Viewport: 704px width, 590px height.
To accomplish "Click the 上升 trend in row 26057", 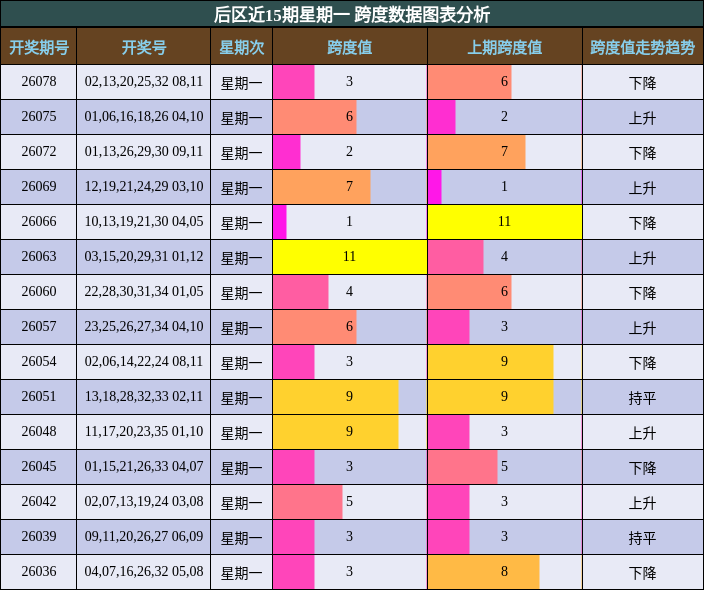I will (642, 328).
